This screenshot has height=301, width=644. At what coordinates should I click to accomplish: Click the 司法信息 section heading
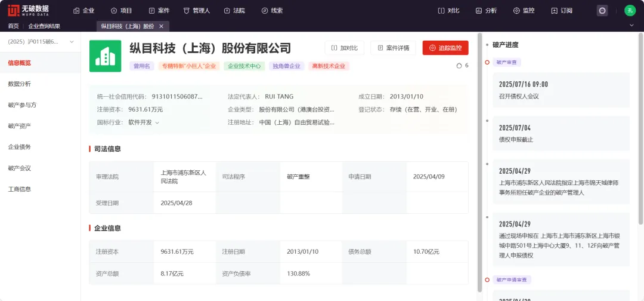[x=107, y=149]
